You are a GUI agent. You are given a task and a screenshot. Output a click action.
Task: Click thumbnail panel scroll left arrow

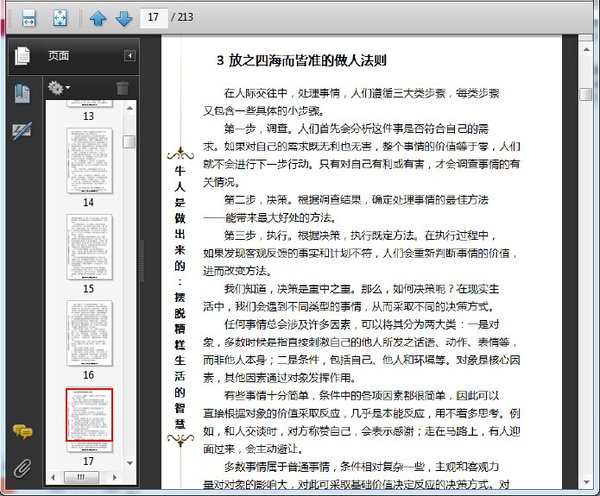(x=53, y=477)
